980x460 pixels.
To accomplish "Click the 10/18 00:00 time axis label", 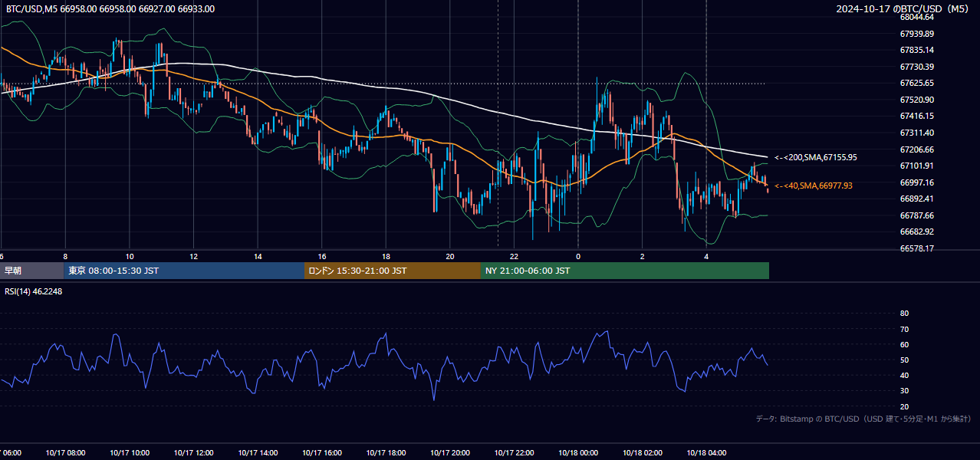I will pyautogui.click(x=578, y=453).
